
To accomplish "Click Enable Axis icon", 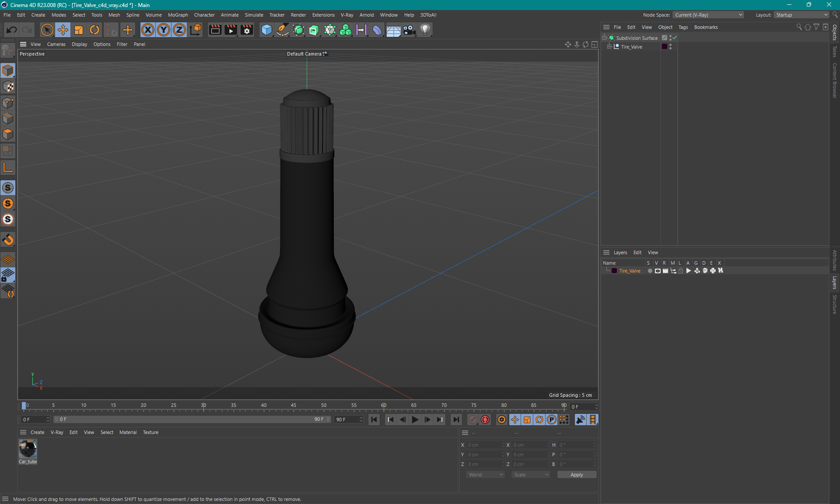I will [x=8, y=167].
